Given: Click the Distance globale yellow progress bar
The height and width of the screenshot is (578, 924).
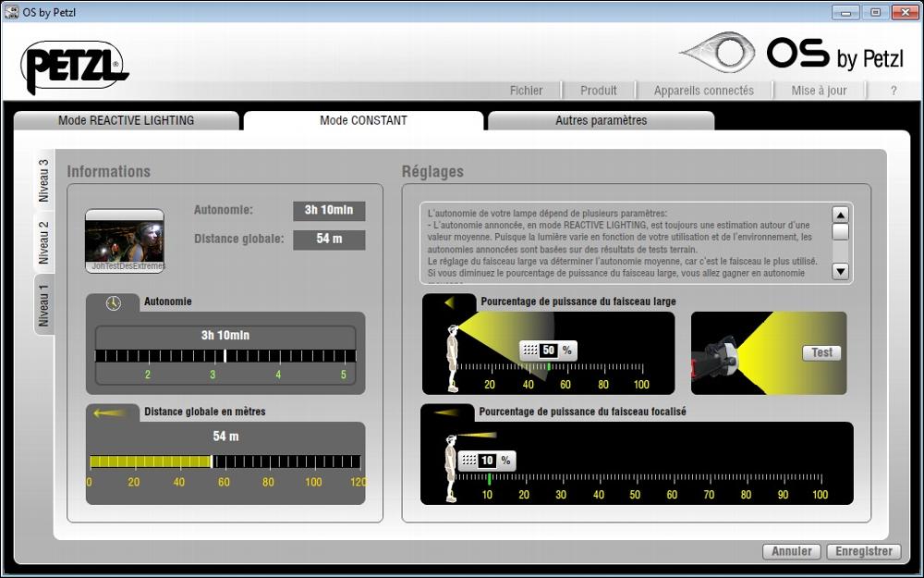Looking at the screenshot, I should pyautogui.click(x=151, y=461).
